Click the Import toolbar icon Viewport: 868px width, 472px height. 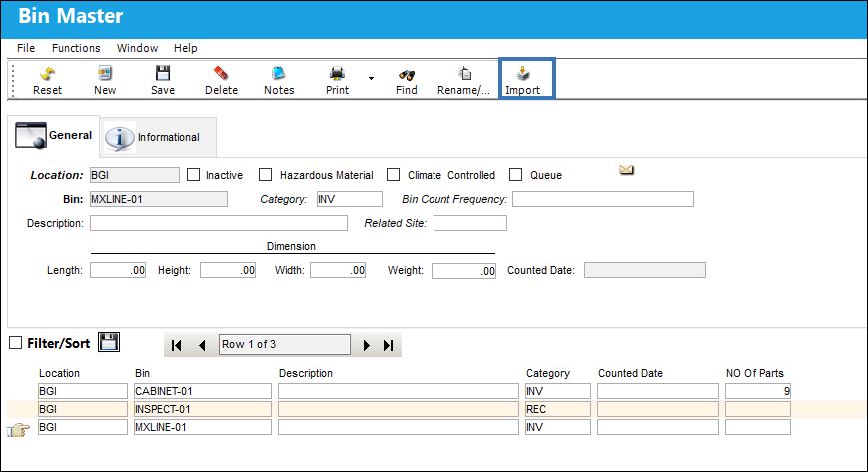pyautogui.click(x=523, y=73)
